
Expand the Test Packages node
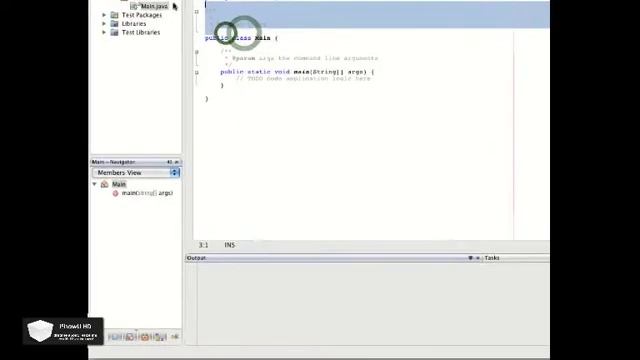click(x=104, y=15)
